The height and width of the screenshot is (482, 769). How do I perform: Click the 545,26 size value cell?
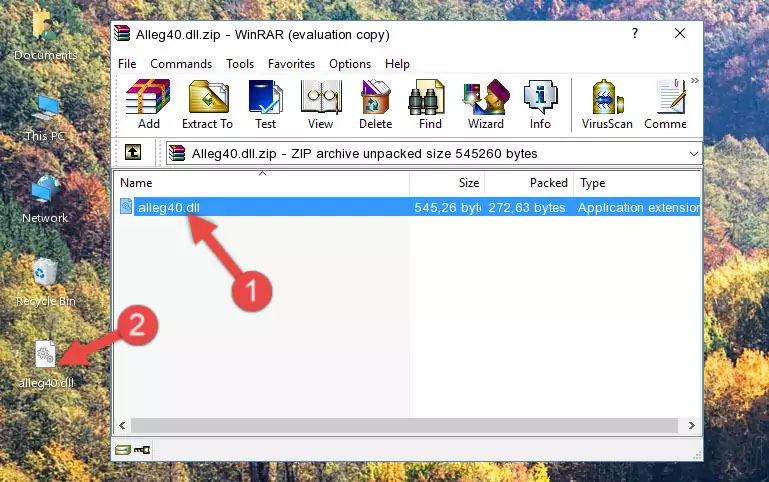pos(447,207)
